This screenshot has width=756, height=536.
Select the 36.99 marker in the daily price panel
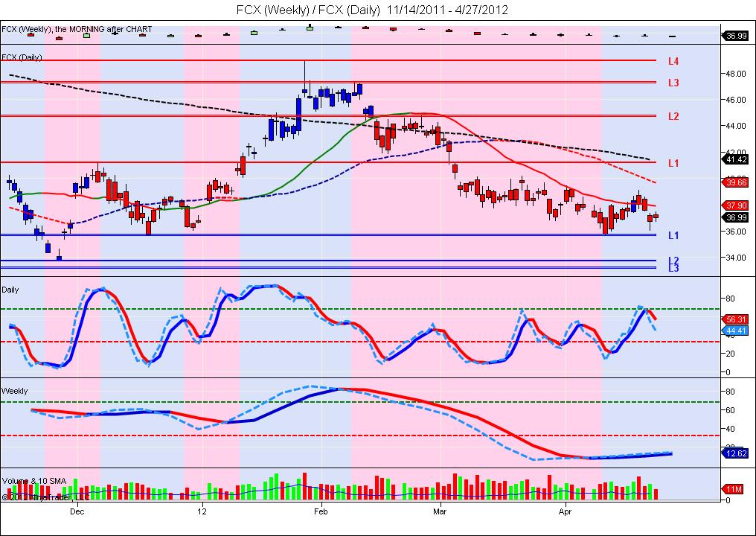pos(735,217)
